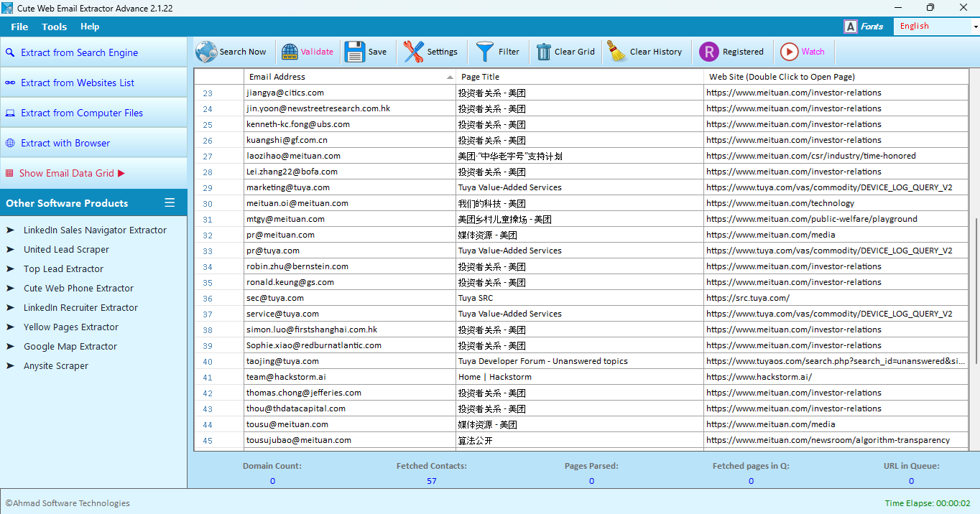This screenshot has height=514, width=980.
Task: Sort by the Email Address column header
Action: (x=350, y=77)
